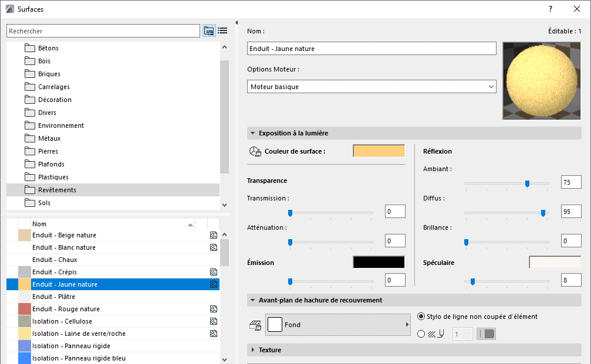591x364 pixels.
Task: Select uncut element line pen option
Action: pyautogui.click(x=421, y=317)
